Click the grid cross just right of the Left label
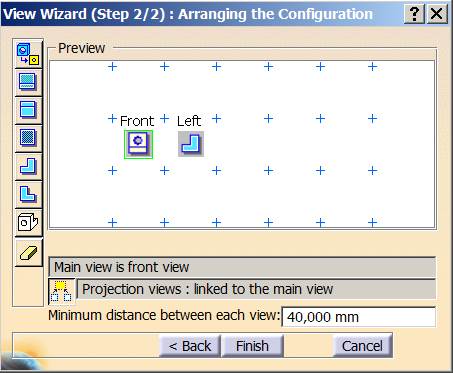 tap(216, 118)
